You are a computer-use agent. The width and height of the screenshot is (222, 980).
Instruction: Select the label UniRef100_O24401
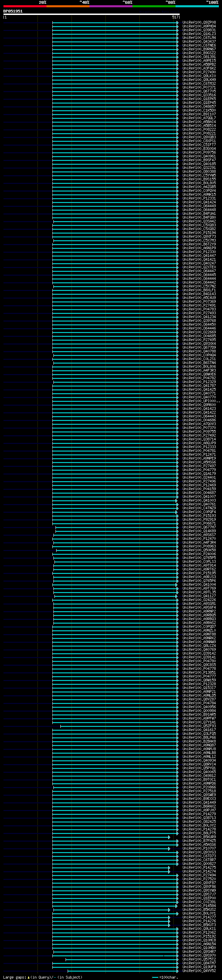pyautogui.click(x=199, y=477)
